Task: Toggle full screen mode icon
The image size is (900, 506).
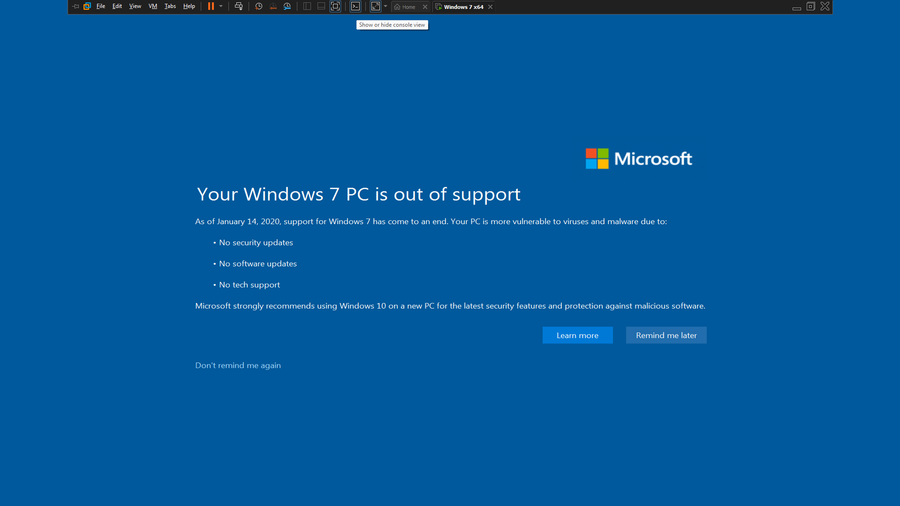Action: (x=335, y=6)
